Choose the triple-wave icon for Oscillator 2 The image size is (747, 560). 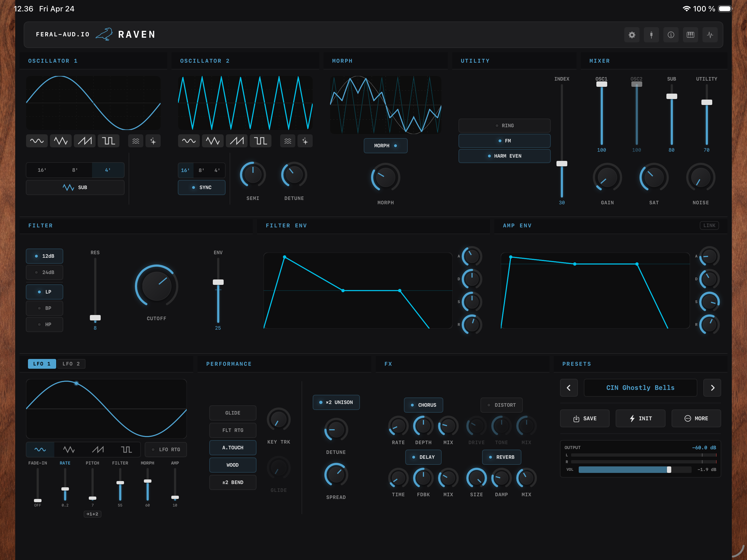point(288,141)
